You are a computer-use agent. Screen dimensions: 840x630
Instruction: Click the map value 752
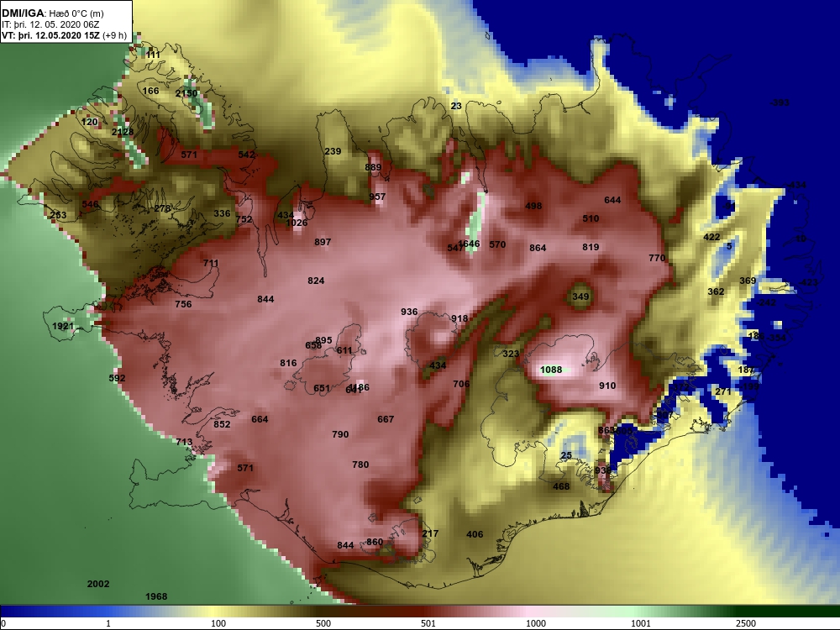click(244, 219)
